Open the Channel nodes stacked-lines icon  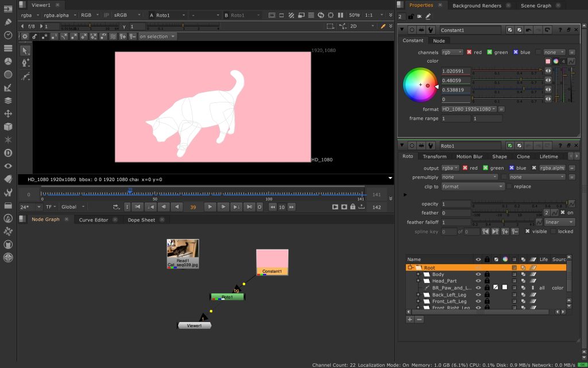pyautogui.click(x=8, y=48)
